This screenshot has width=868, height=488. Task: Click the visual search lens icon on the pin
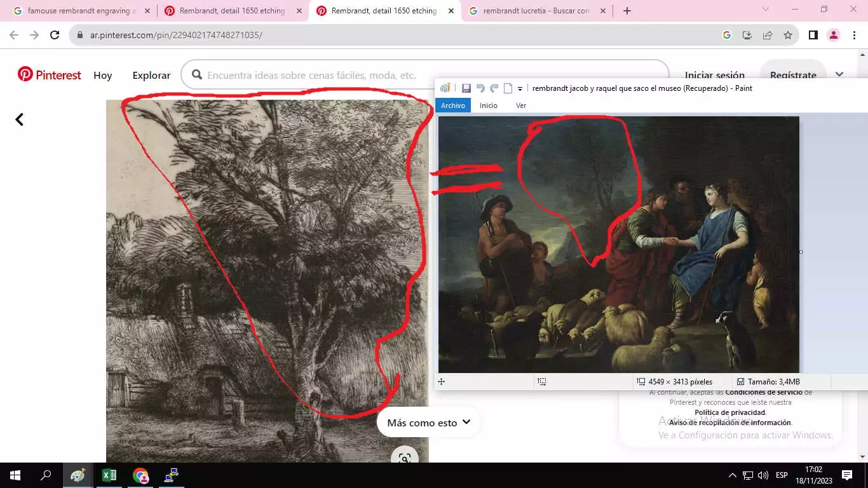pos(405,457)
